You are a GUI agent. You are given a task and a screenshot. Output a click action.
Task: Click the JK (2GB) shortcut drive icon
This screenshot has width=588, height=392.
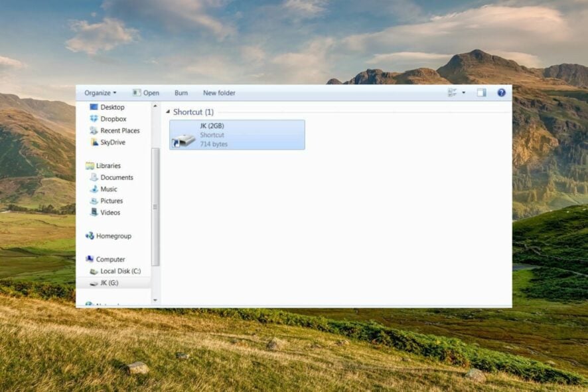(x=183, y=140)
